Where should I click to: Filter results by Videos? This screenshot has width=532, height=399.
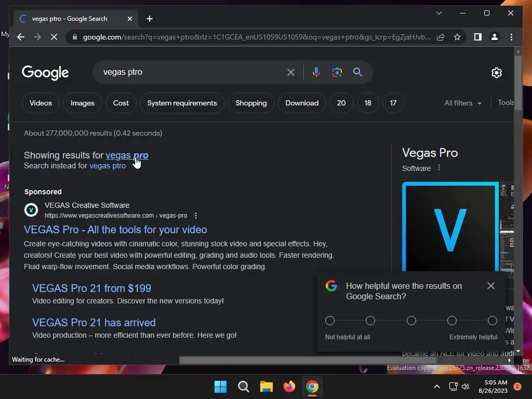[41, 103]
